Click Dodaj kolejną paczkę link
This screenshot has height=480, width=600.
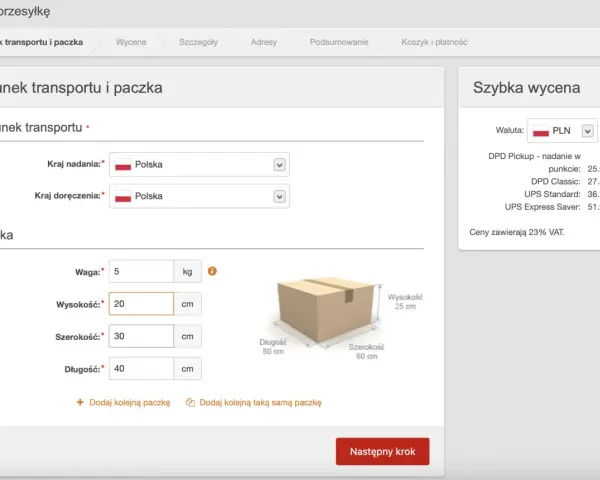(130, 403)
